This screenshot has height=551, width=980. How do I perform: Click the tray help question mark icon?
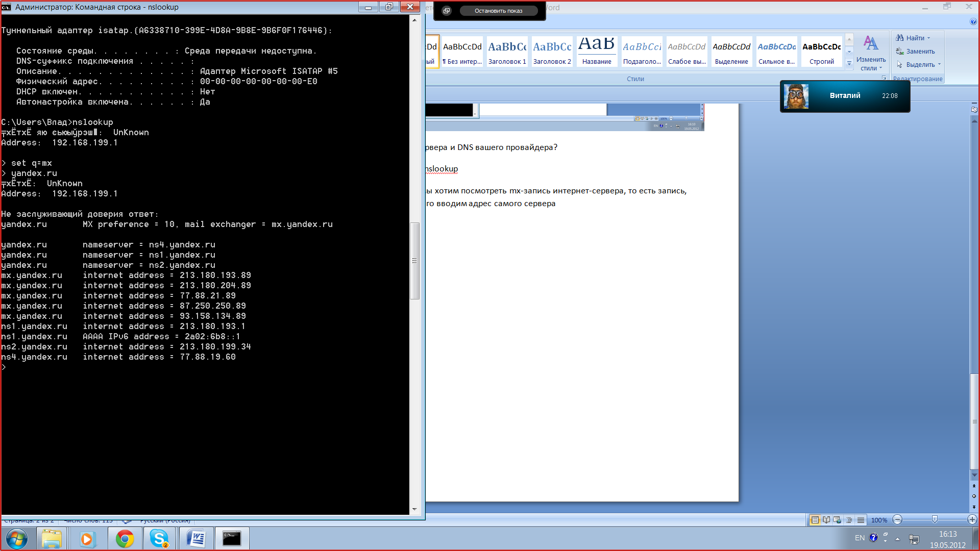tap(873, 538)
